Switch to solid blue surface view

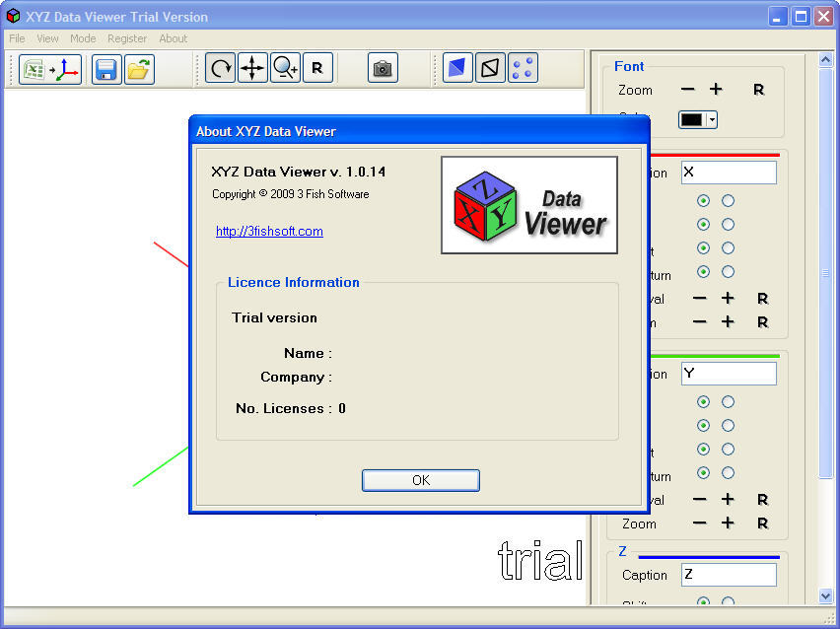(x=457, y=68)
